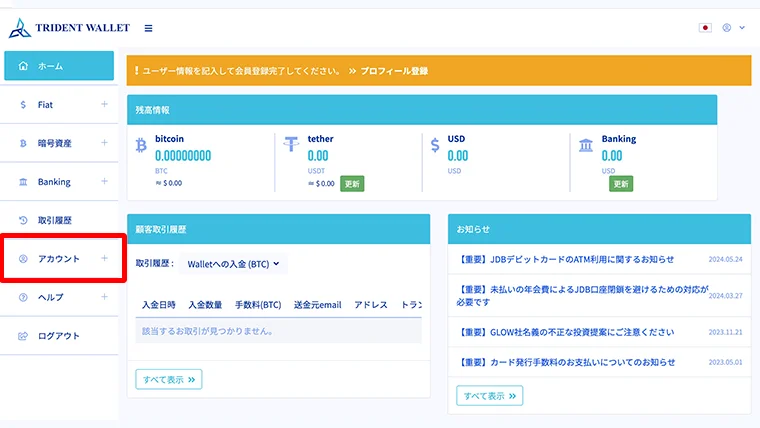760x428 pixels.
Task: Click the Banking building icon in balances
Action: (585, 147)
